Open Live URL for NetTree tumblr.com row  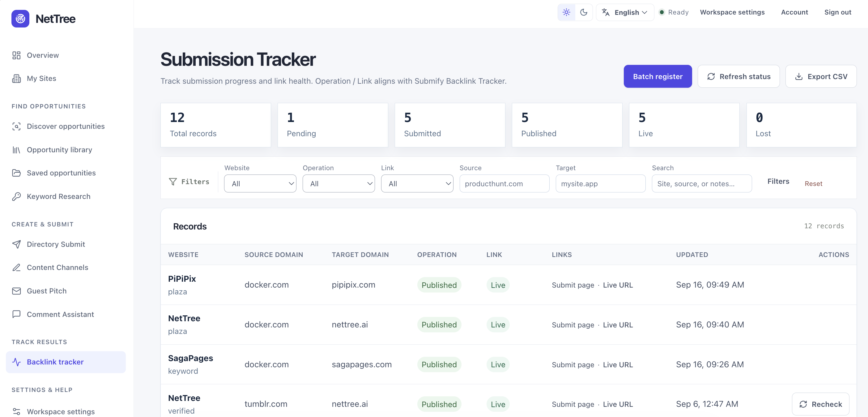pos(618,404)
